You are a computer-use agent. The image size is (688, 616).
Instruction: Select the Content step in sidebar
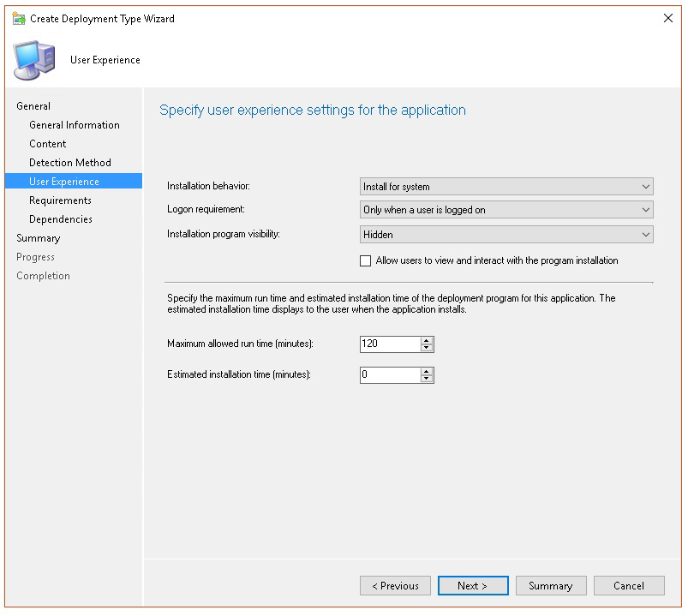pos(48,144)
